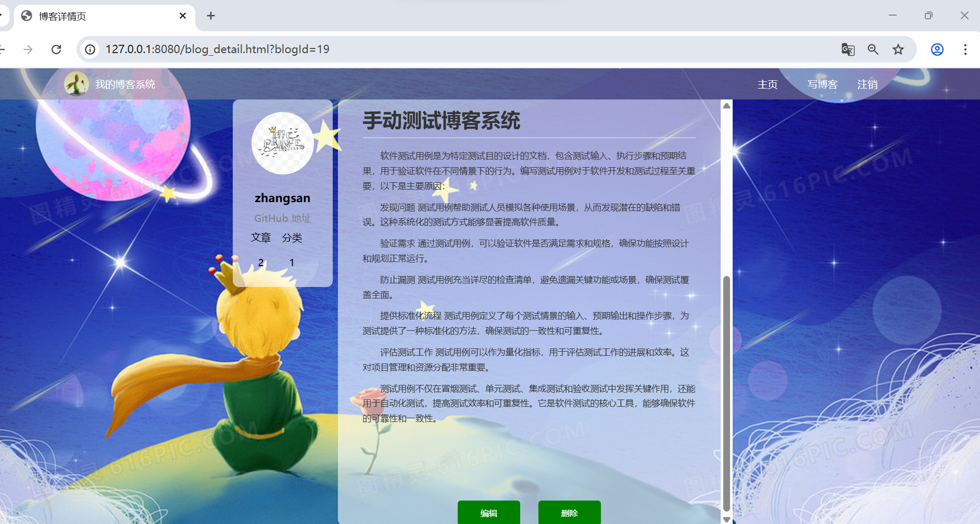
Task: Click the username zhangsan
Action: point(282,198)
